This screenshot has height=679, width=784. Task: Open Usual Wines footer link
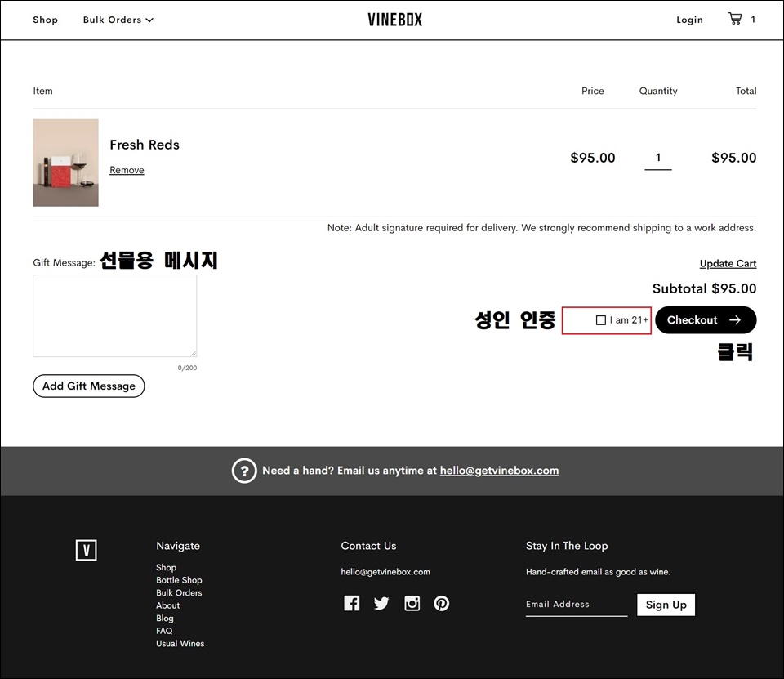tap(180, 644)
